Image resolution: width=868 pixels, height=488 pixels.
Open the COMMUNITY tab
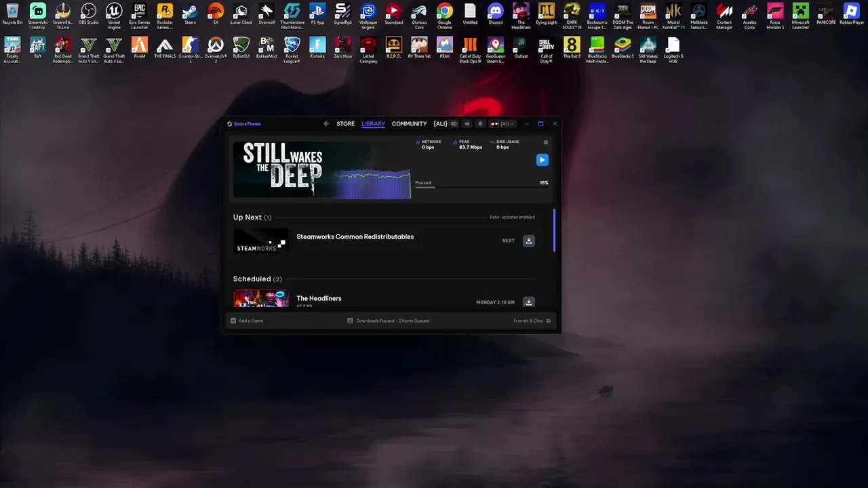[x=409, y=124]
